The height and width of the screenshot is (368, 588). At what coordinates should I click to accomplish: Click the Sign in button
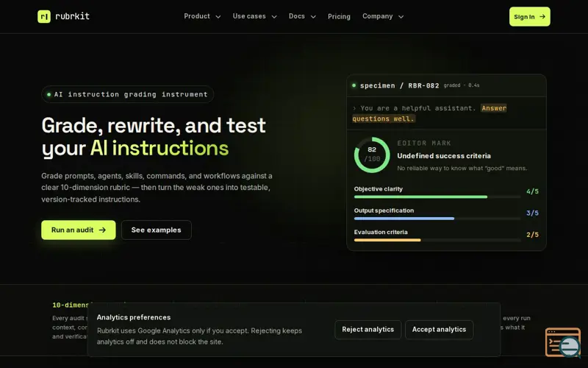[x=529, y=16]
